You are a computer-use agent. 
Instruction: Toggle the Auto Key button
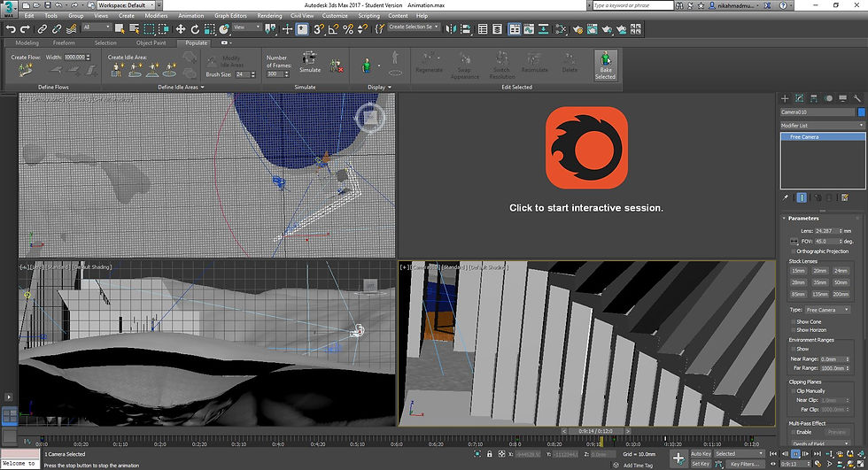[x=701, y=454]
